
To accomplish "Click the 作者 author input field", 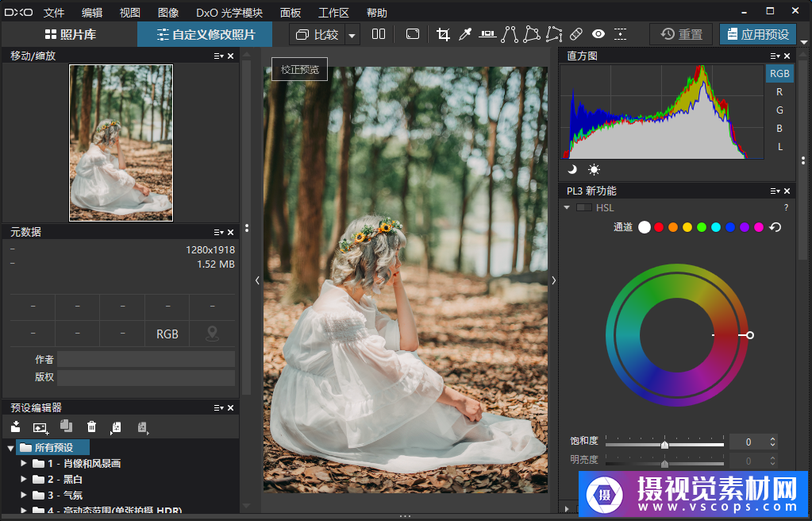I will tap(145, 360).
